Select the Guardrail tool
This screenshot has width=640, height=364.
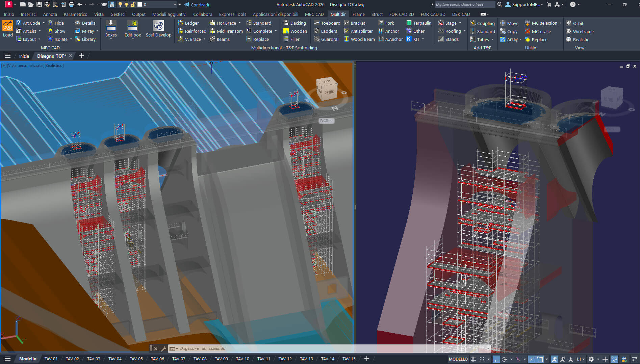tap(327, 39)
